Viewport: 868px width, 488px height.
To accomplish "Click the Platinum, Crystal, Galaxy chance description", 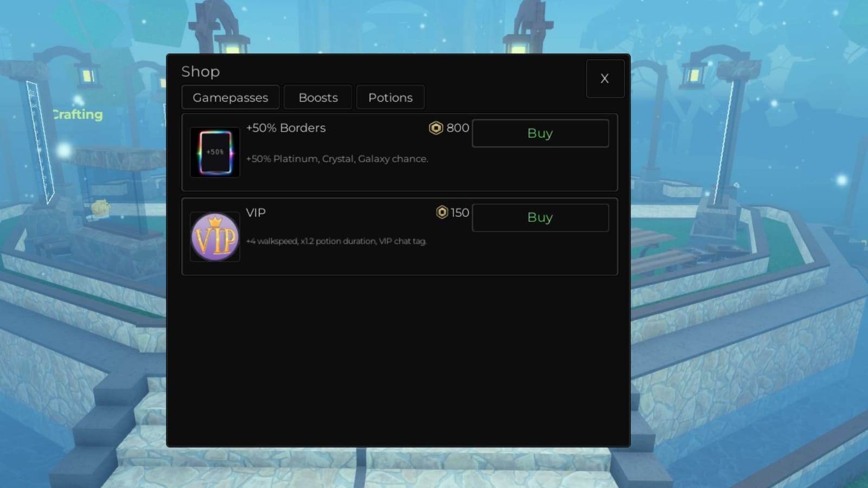I will point(337,159).
